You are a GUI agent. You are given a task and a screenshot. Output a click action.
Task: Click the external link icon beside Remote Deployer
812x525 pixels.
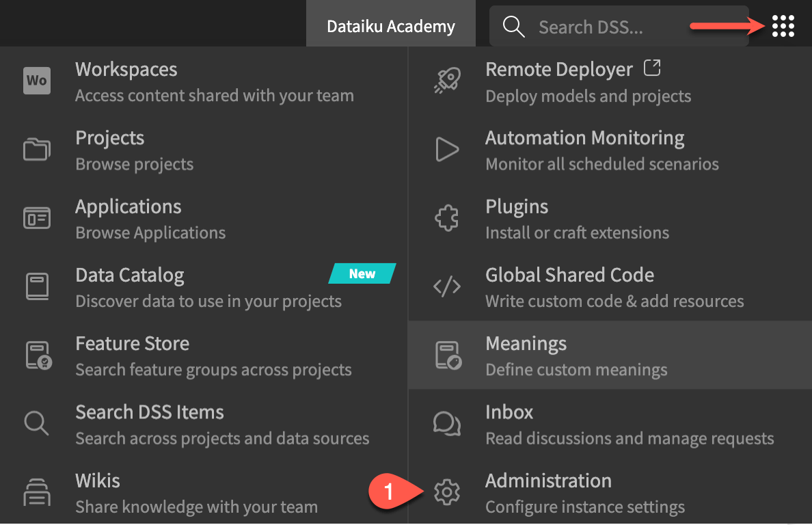[x=653, y=68]
